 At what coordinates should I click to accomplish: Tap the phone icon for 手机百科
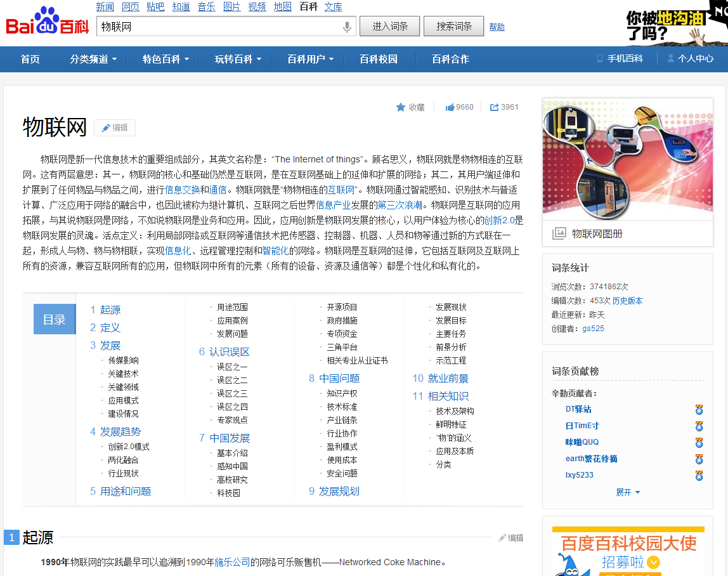click(599, 58)
